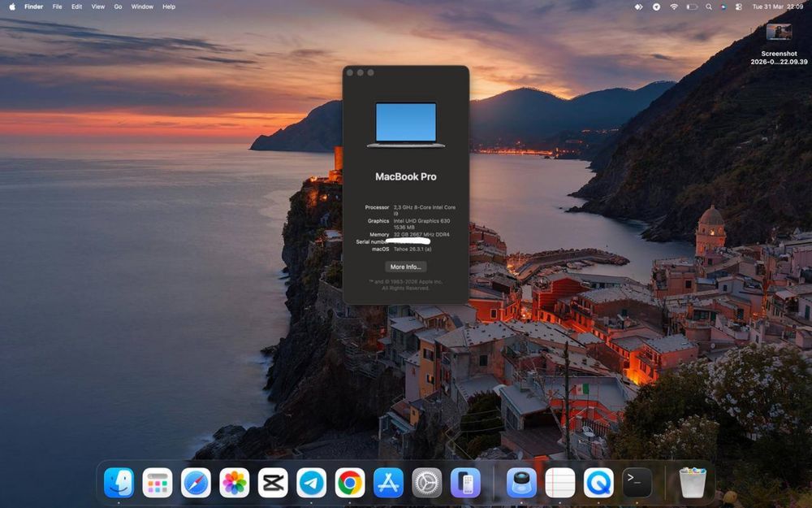Image resolution: width=812 pixels, height=508 pixels.
Task: Click the Processor label
Action: 377,207
